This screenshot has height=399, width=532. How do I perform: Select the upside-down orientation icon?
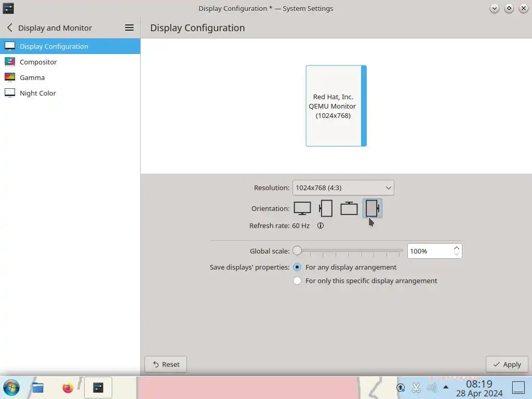pos(349,208)
